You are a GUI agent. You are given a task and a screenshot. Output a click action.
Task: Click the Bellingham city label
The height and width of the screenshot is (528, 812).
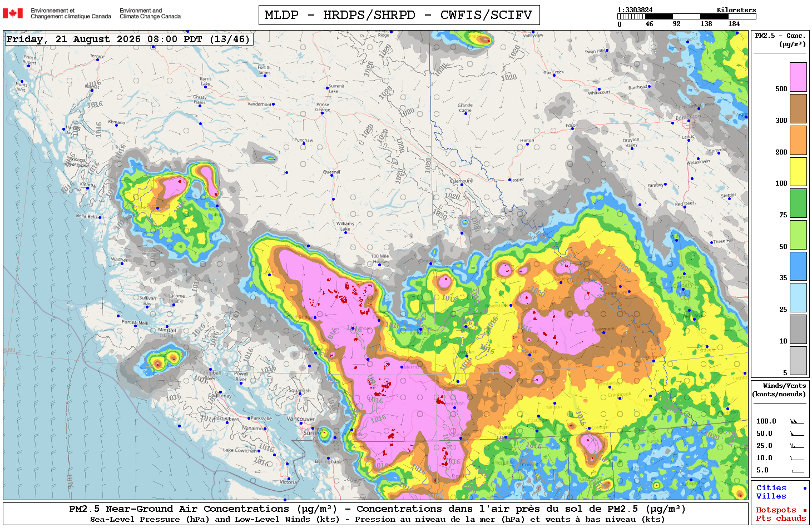[x=328, y=461]
